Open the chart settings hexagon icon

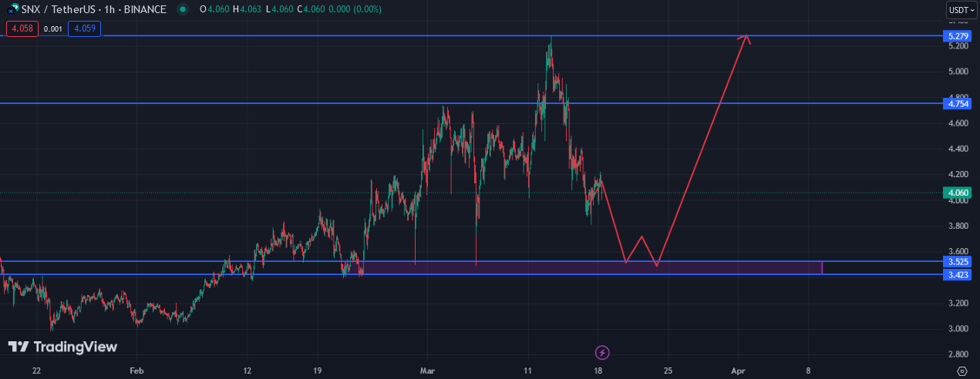(x=961, y=371)
